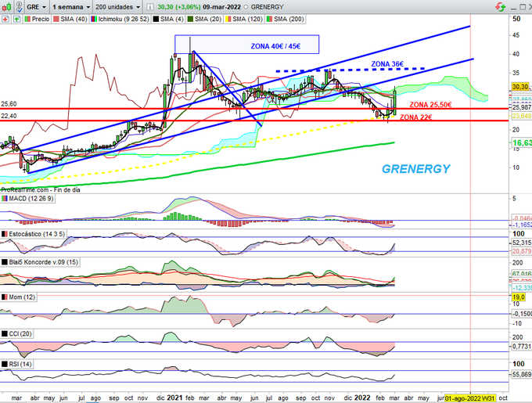
Task: Click the GRENERGY name in the title bar
Action: (x=267, y=7)
